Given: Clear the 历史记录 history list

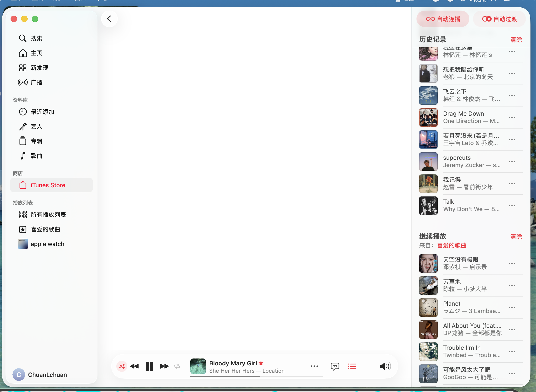Looking at the screenshot, I should pyautogui.click(x=516, y=40).
